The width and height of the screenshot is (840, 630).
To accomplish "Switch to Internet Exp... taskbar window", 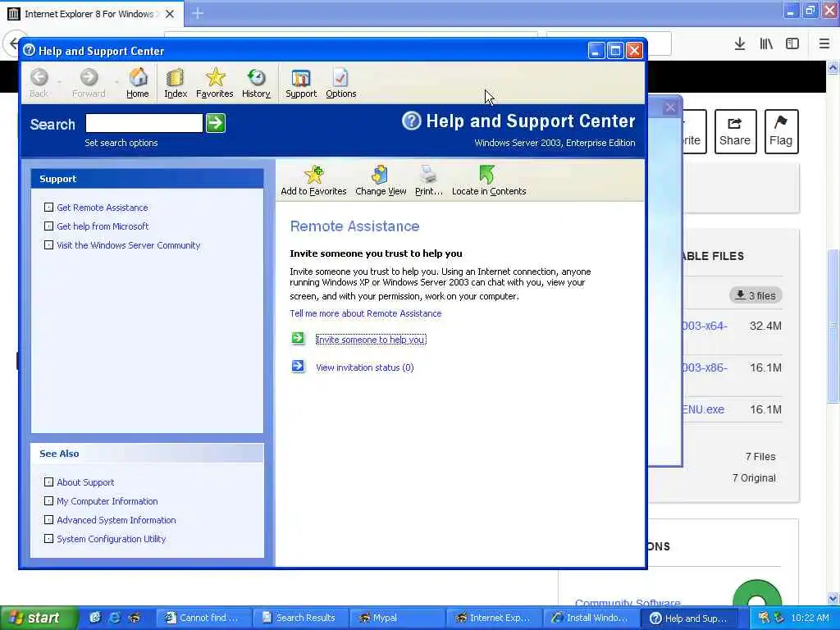I will [494, 618].
